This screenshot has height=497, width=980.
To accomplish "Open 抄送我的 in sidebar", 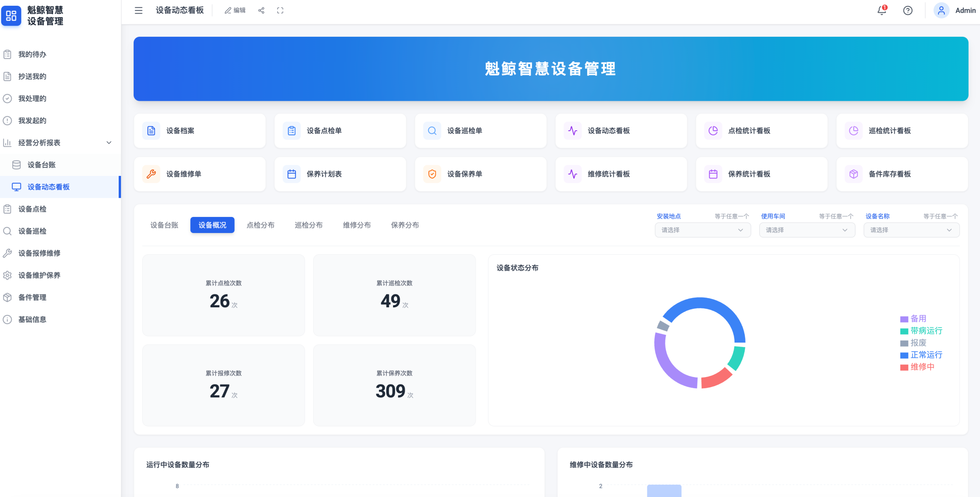I will pos(60,76).
